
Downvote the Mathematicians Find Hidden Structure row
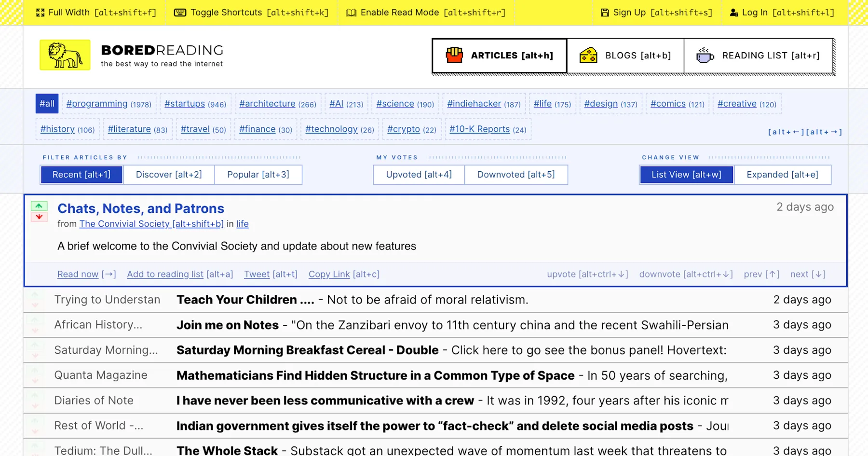(35, 381)
